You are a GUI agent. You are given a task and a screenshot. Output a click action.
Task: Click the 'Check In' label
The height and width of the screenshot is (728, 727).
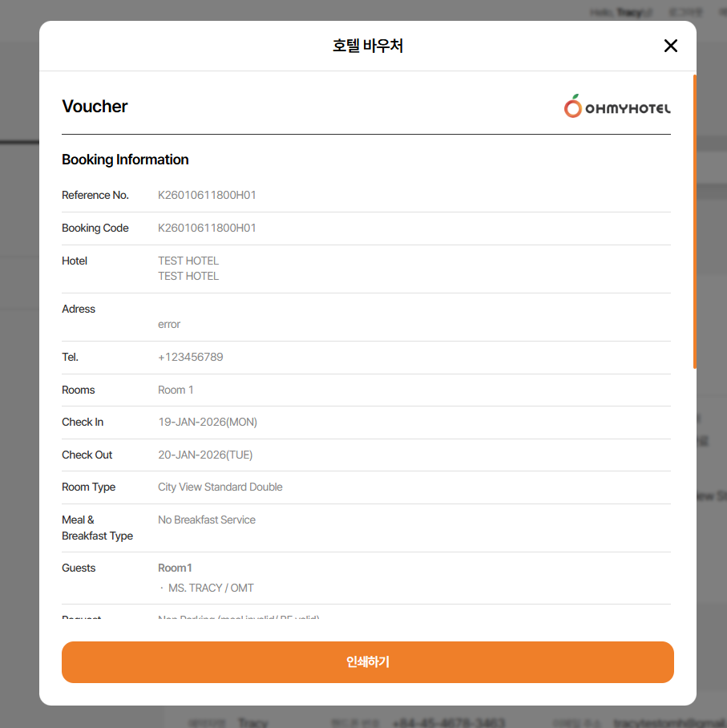pyautogui.click(x=83, y=422)
